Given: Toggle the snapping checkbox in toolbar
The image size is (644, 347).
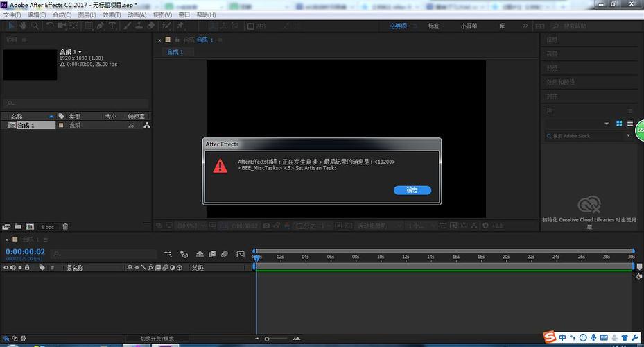Looking at the screenshot, I should click(x=251, y=27).
